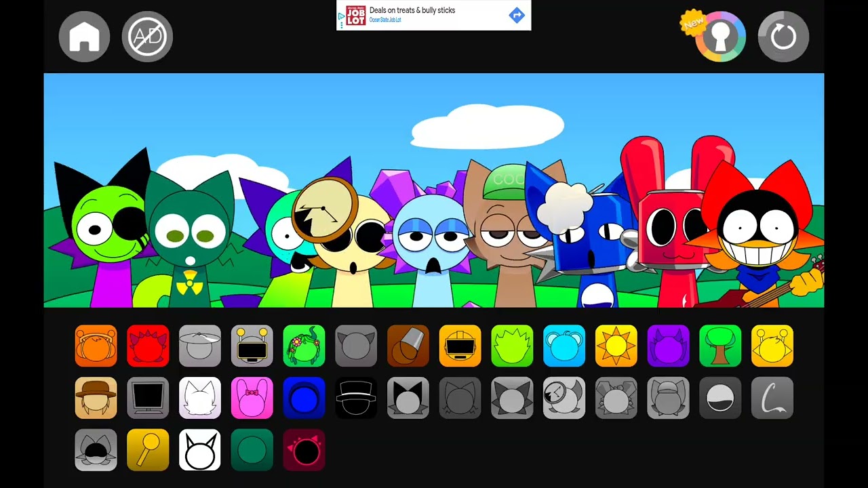The height and width of the screenshot is (488, 868).
Task: Go to the home screen
Action: [84, 37]
